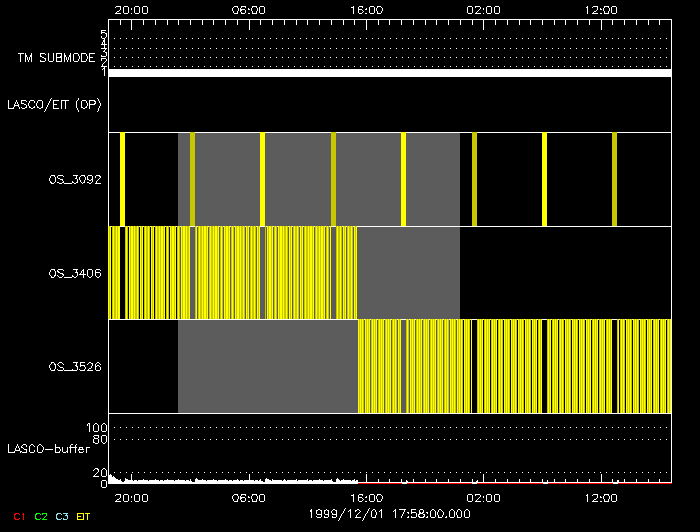
Task: Click the last yellow bar in OS_3092 row
Action: [x=614, y=179]
